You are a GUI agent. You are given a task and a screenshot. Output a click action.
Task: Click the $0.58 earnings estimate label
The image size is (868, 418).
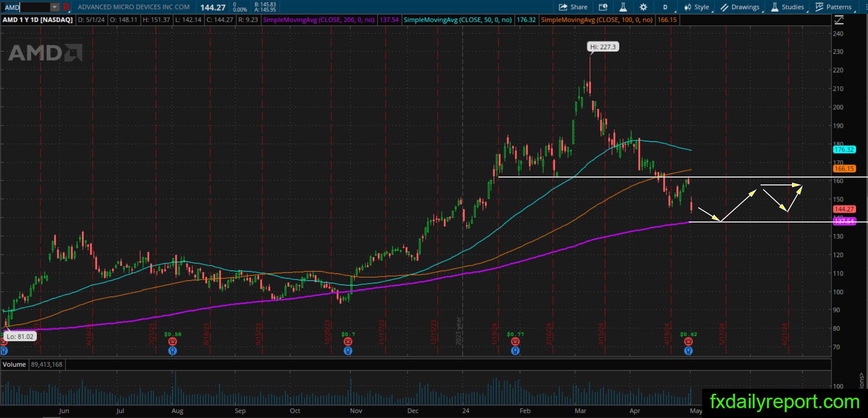click(x=173, y=334)
